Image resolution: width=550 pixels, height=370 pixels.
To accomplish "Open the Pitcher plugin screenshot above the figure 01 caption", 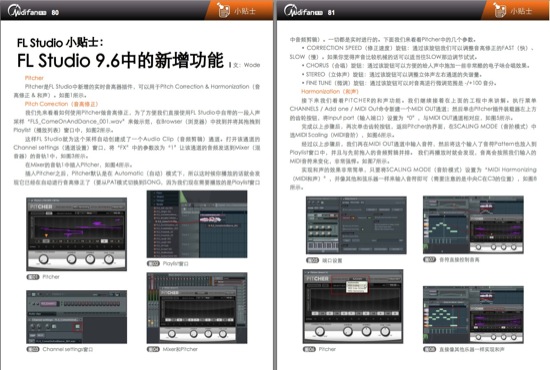I will click(76, 234).
